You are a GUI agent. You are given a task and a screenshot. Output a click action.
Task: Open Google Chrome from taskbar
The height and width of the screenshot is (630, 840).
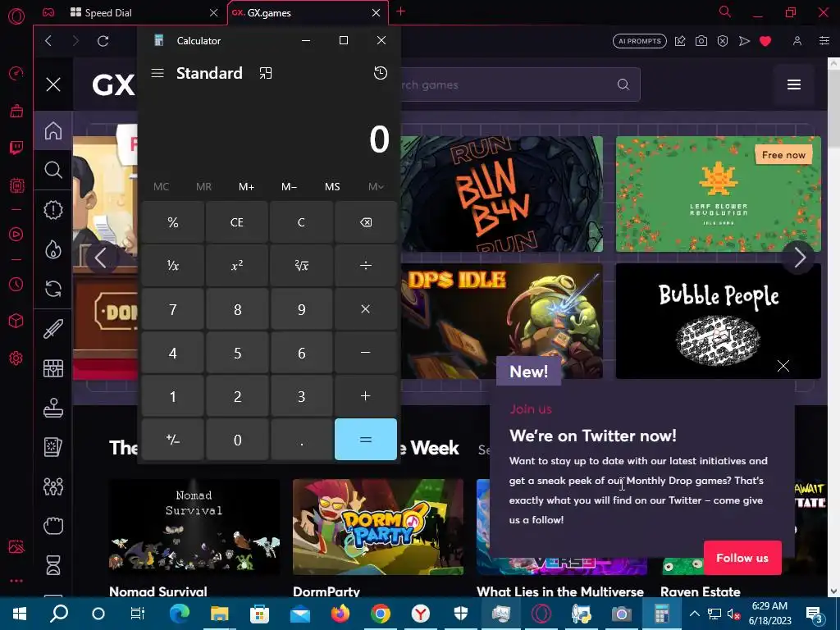381,614
